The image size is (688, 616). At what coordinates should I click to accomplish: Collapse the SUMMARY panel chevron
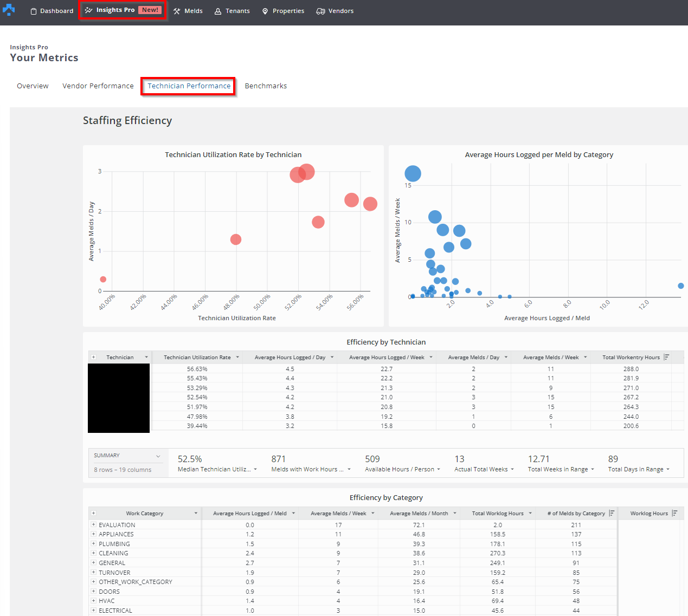click(158, 456)
